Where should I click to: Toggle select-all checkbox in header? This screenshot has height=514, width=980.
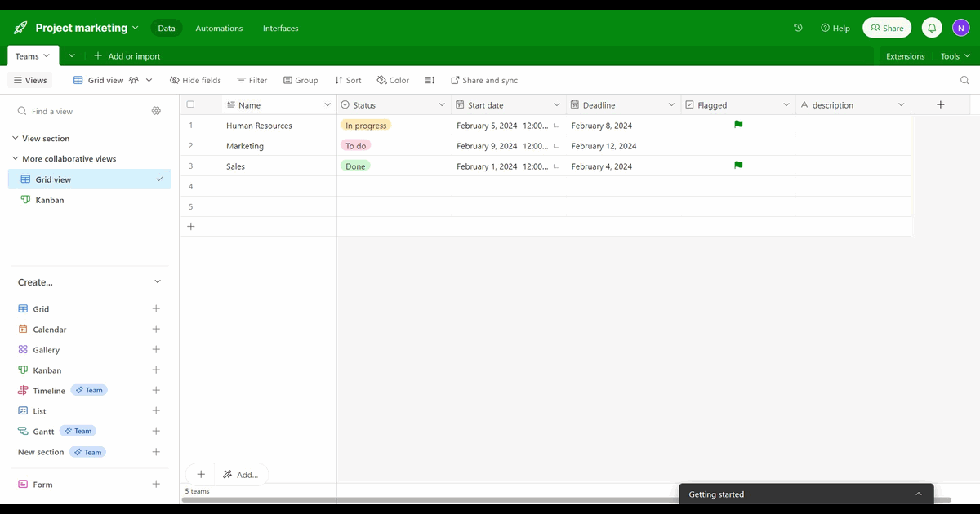(190, 104)
